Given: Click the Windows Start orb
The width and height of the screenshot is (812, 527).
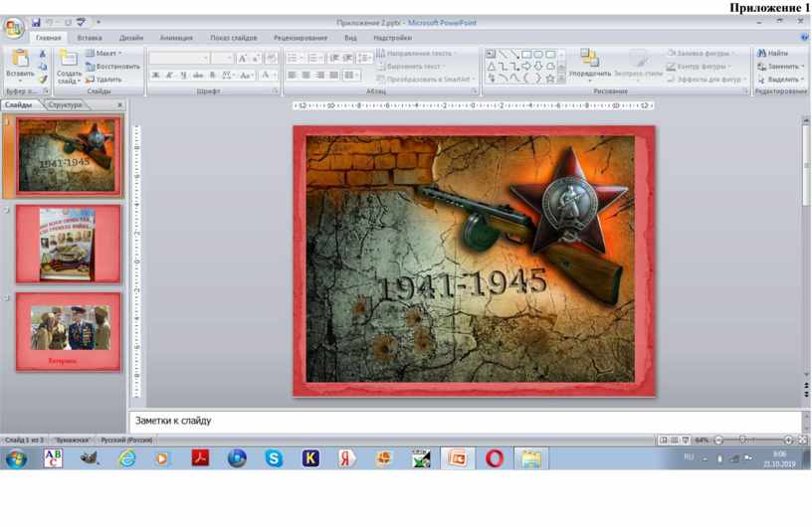Looking at the screenshot, I should click(x=17, y=458).
